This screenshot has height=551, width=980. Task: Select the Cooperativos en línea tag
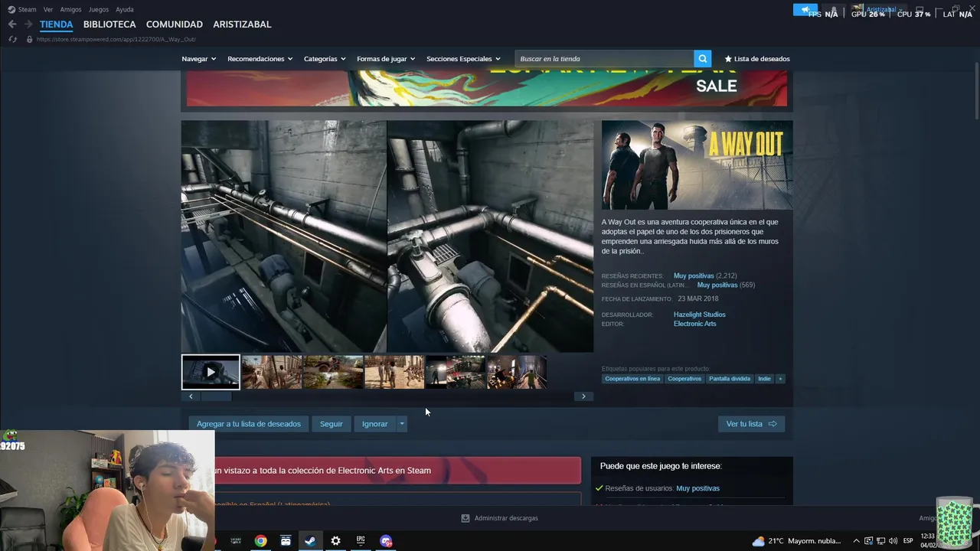(x=632, y=379)
